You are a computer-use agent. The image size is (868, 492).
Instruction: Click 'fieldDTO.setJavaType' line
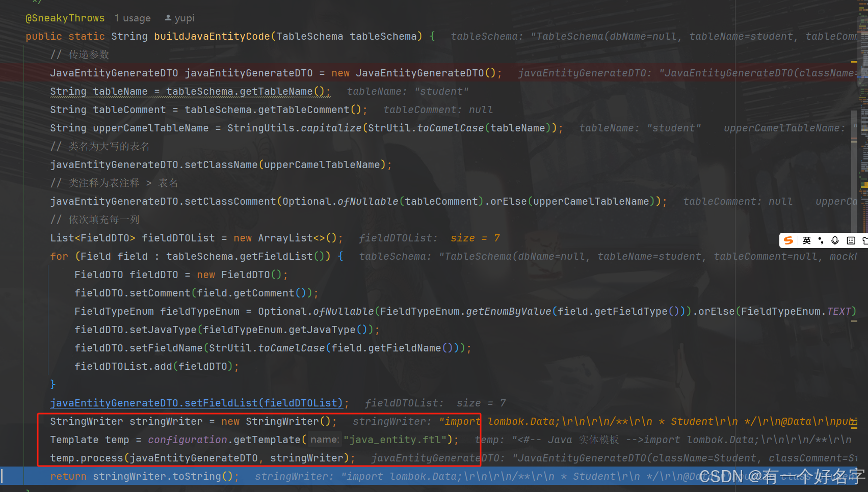227,330
